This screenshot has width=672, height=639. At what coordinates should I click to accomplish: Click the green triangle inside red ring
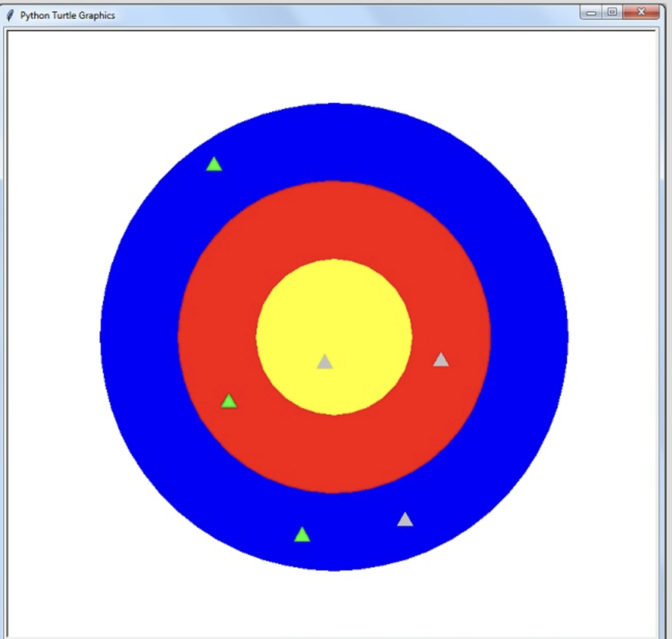click(229, 401)
